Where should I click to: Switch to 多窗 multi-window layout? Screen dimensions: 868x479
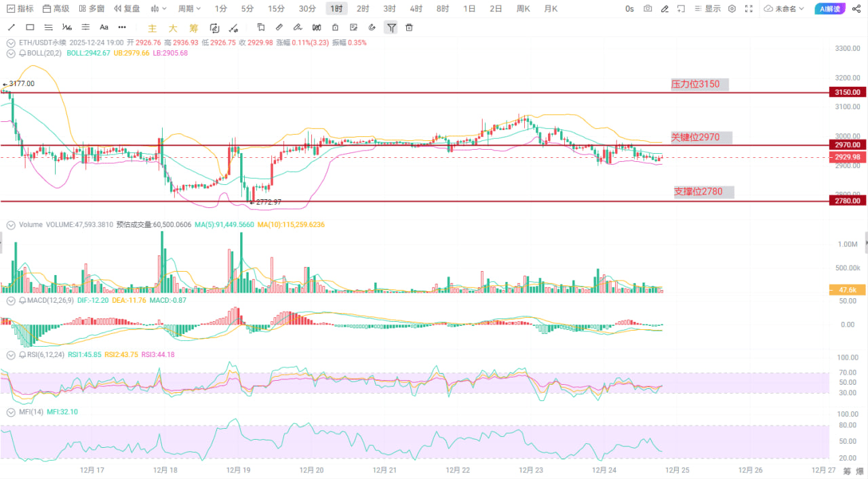pos(92,9)
